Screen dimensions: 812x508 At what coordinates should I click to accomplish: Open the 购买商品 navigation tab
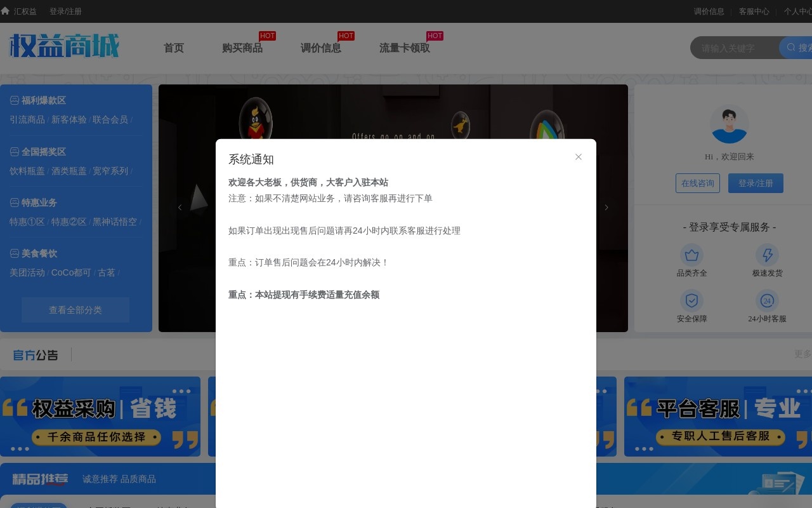242,48
